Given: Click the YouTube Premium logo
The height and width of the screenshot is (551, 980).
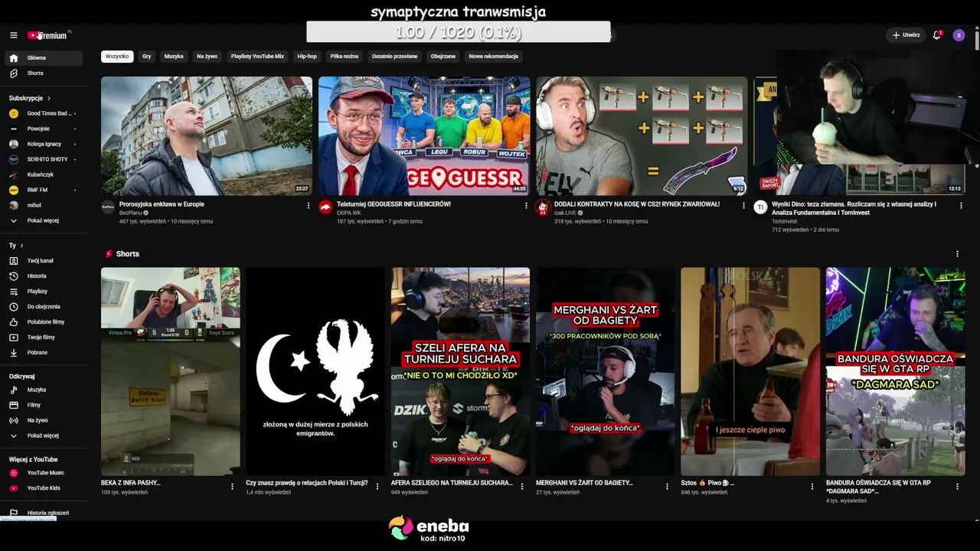Looking at the screenshot, I should pos(47,35).
